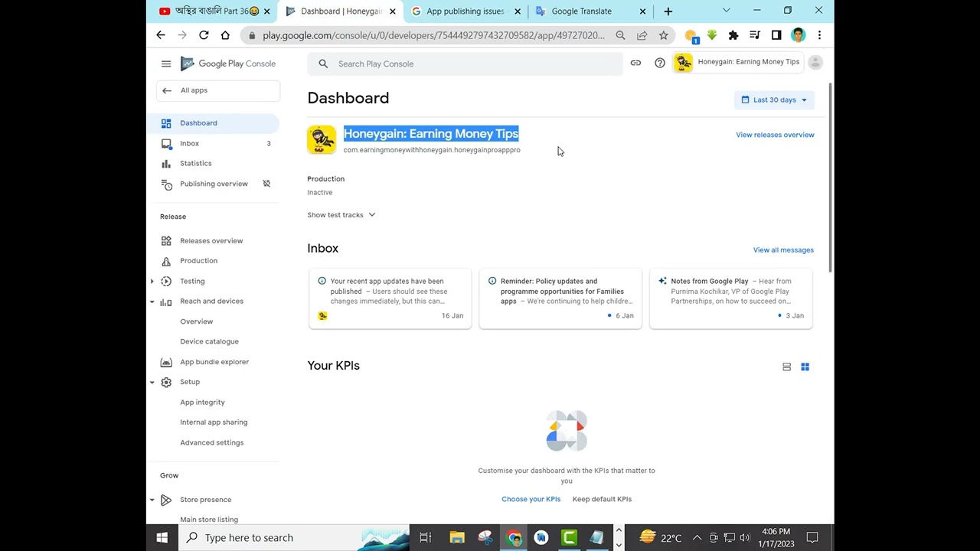This screenshot has width=980, height=551.
Task: Open Honeygain app selector in header
Action: click(x=738, y=63)
